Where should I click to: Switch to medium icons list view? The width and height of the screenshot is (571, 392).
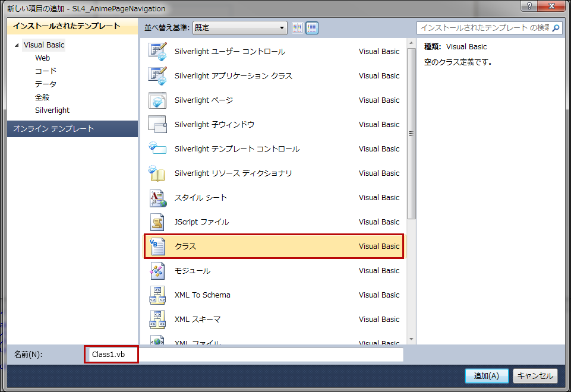tap(312, 28)
